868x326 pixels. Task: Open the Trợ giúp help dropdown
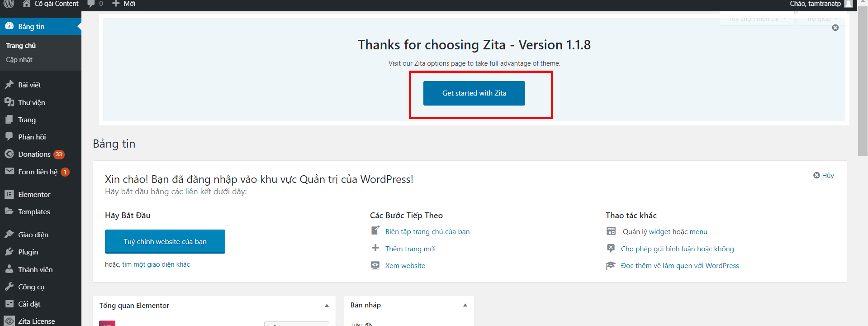click(822, 19)
